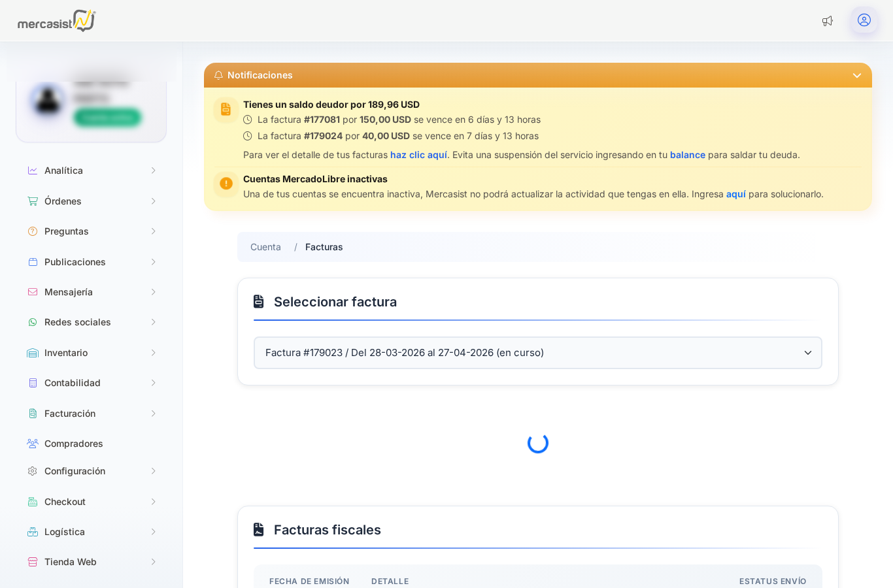Click the Órdenes shopping cart icon
This screenshot has height=588, width=893.
(x=33, y=201)
